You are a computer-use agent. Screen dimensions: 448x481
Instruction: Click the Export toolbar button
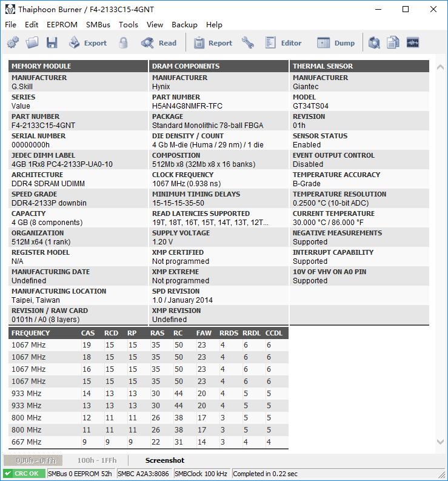(x=88, y=42)
